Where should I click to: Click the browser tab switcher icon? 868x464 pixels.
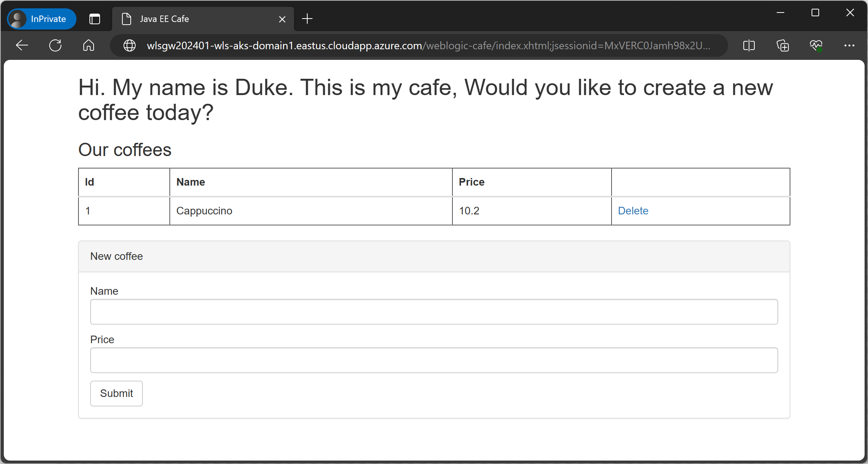(95, 19)
